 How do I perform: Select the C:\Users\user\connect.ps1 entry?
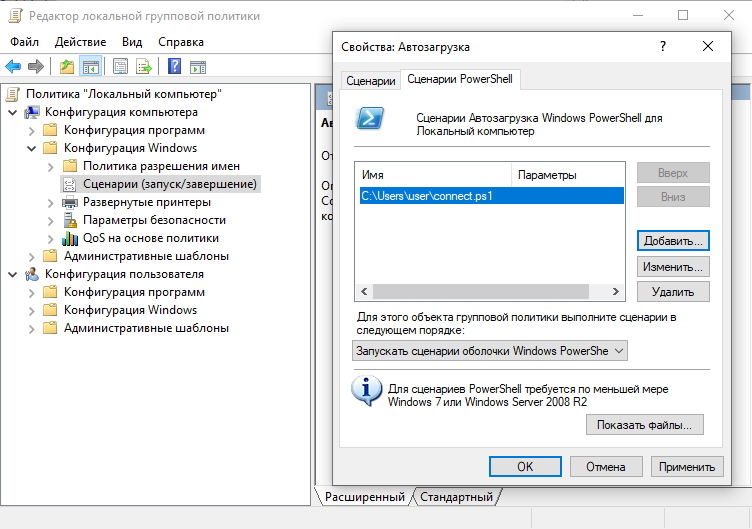coord(492,196)
